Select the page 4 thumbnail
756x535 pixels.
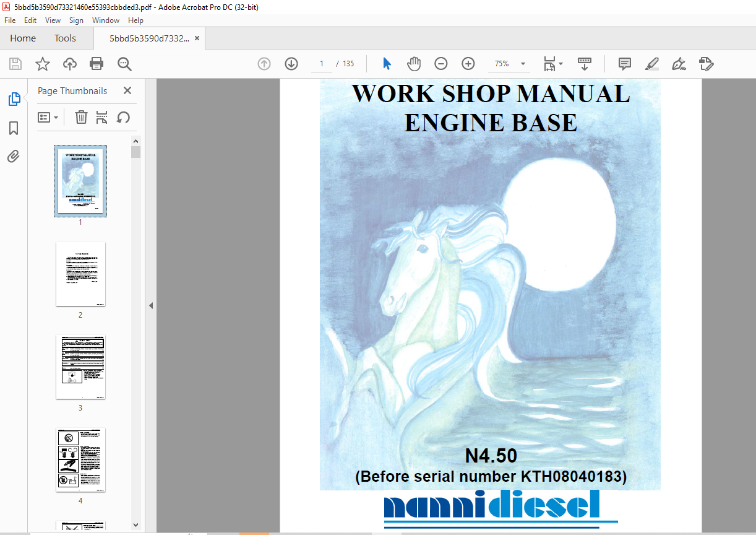pos(80,459)
